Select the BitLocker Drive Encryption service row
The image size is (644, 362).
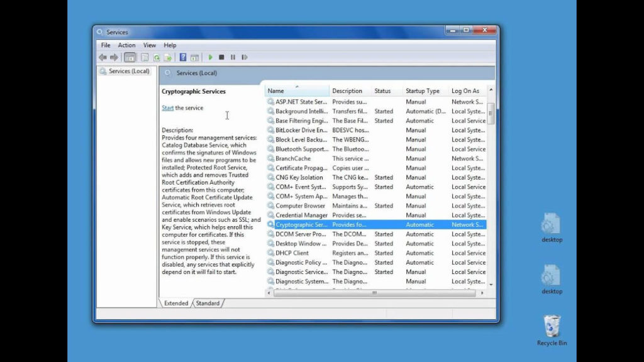(x=376, y=130)
